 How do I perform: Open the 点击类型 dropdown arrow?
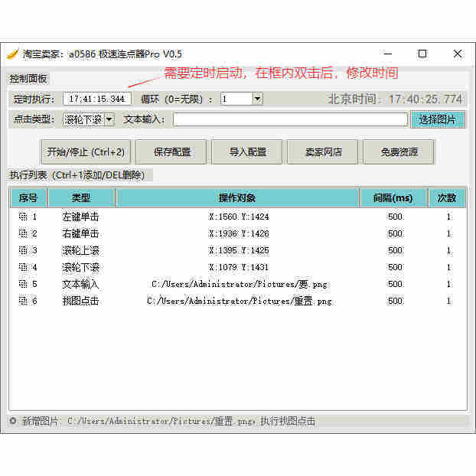109,119
